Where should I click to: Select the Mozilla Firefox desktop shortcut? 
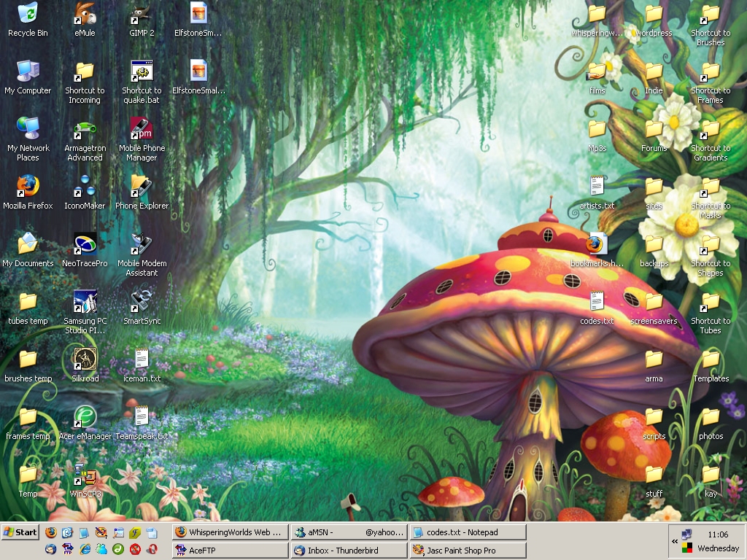28,192
